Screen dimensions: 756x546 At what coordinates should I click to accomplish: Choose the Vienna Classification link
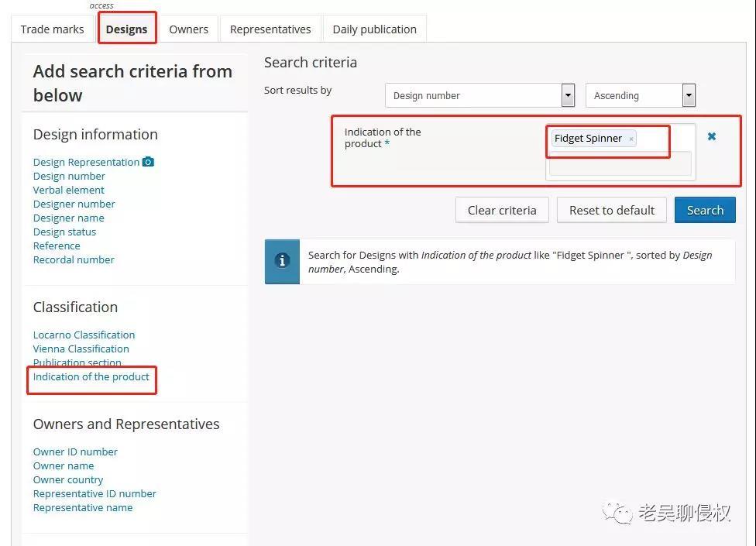pos(81,349)
